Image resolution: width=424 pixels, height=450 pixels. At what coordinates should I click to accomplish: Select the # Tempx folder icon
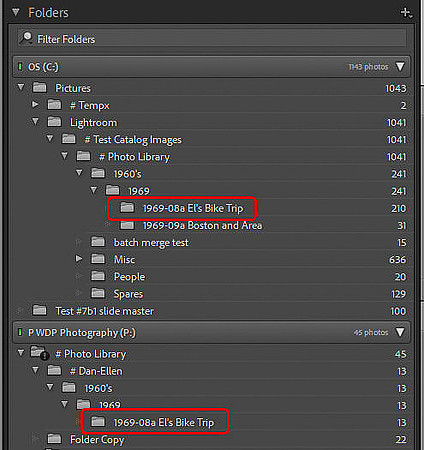(x=54, y=105)
